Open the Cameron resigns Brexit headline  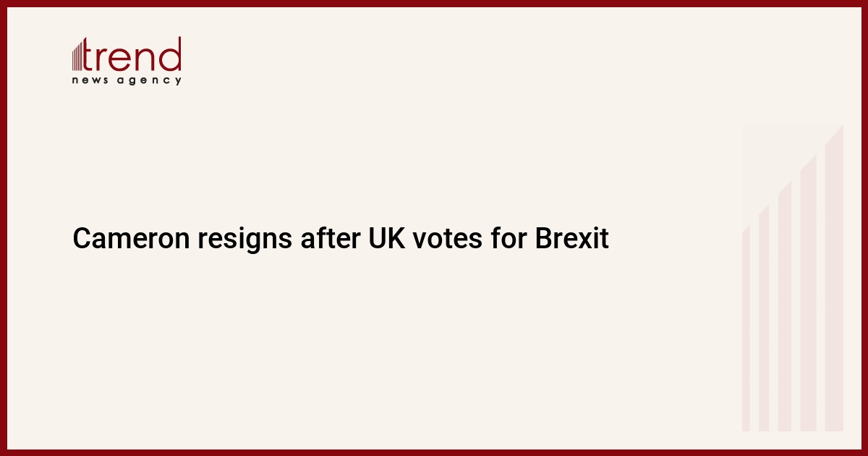coord(340,239)
